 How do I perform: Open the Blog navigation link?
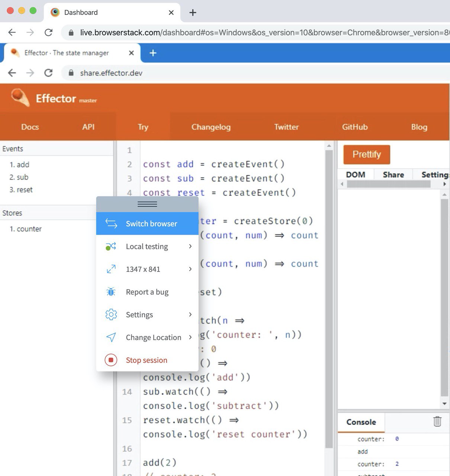(419, 127)
